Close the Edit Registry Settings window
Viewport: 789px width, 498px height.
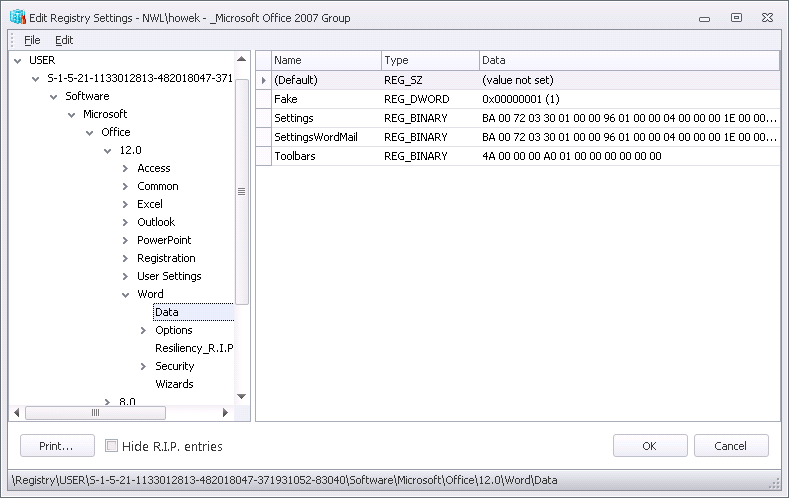click(767, 18)
